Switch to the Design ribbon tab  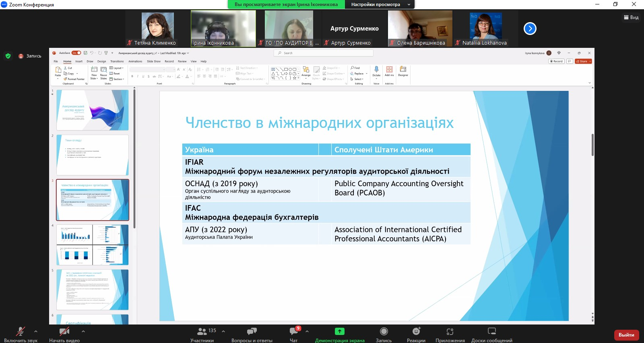[x=101, y=62]
